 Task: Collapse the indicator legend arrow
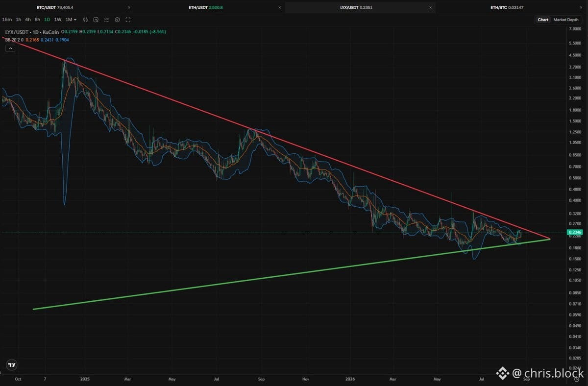pos(10,48)
